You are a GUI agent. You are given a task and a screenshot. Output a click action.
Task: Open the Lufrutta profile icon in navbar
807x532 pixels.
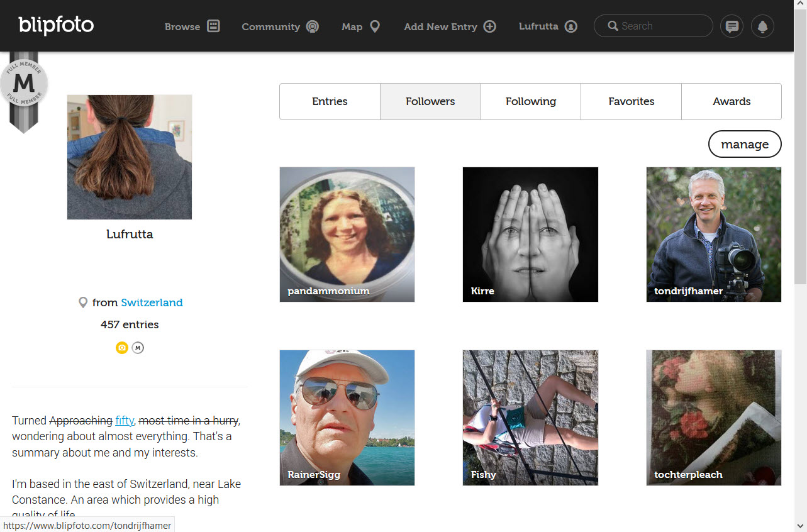click(x=571, y=26)
